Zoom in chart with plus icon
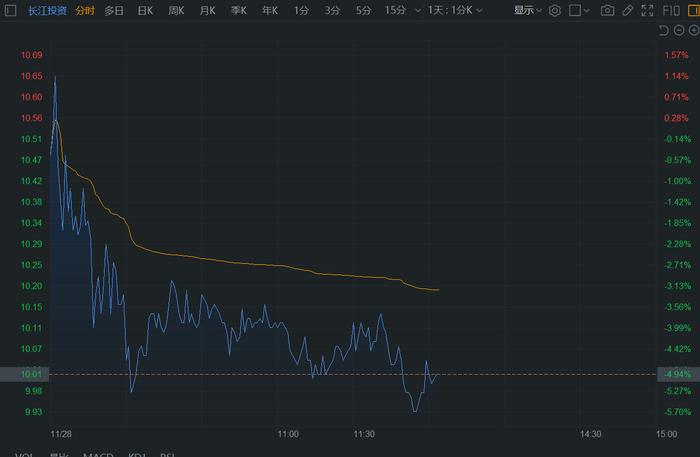Screen dimensions: 700x457 point(693,31)
